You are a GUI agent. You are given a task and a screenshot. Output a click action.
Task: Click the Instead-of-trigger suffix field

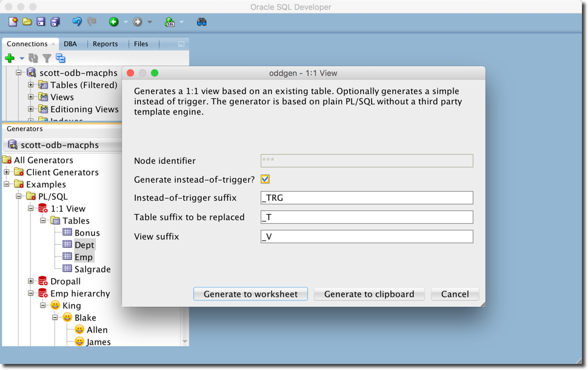[367, 198]
